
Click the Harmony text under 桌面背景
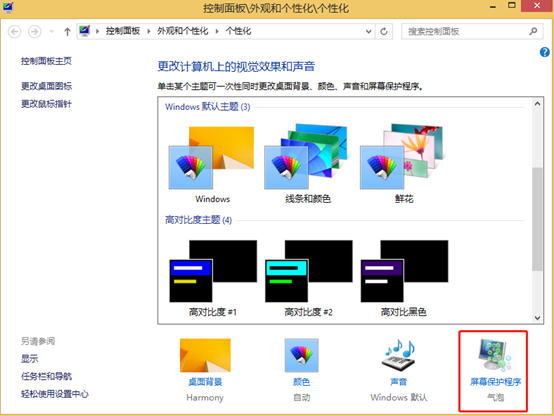coord(205,398)
